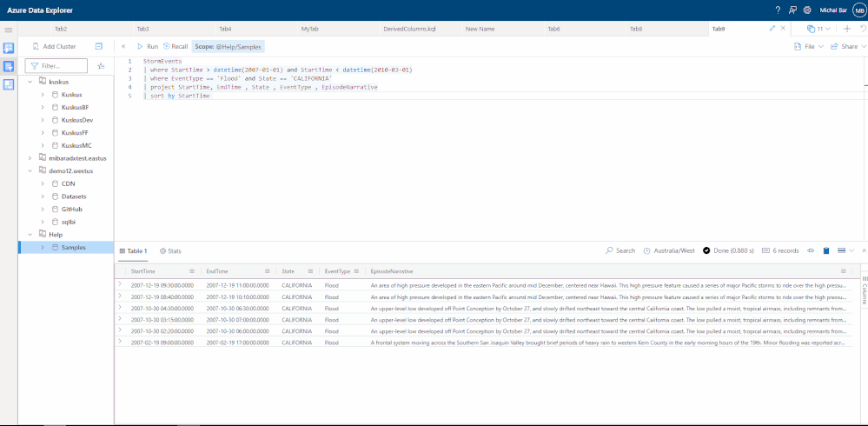Open the vertical Columns side panel
Viewport: 868px width, 426px height.
coord(865,291)
